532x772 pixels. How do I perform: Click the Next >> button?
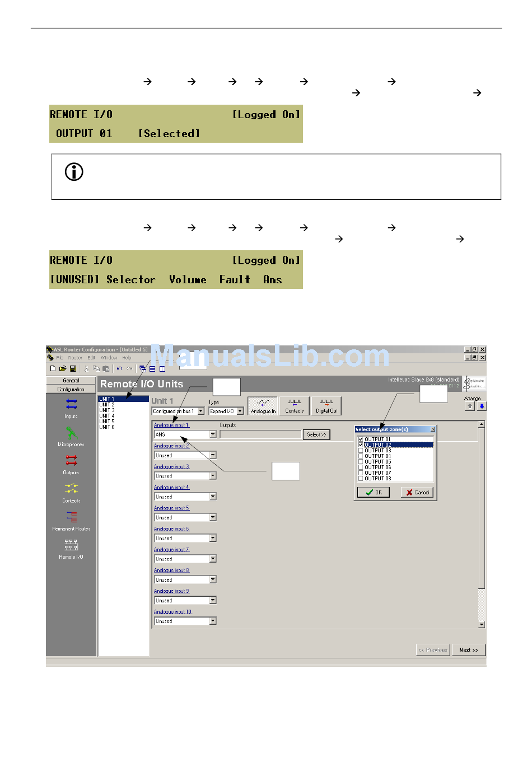click(469, 650)
